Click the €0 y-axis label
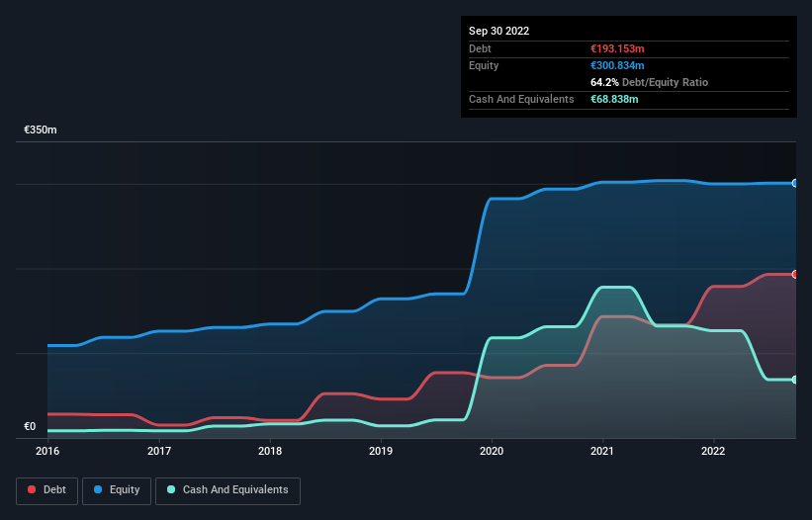The image size is (812, 520). click(x=30, y=426)
